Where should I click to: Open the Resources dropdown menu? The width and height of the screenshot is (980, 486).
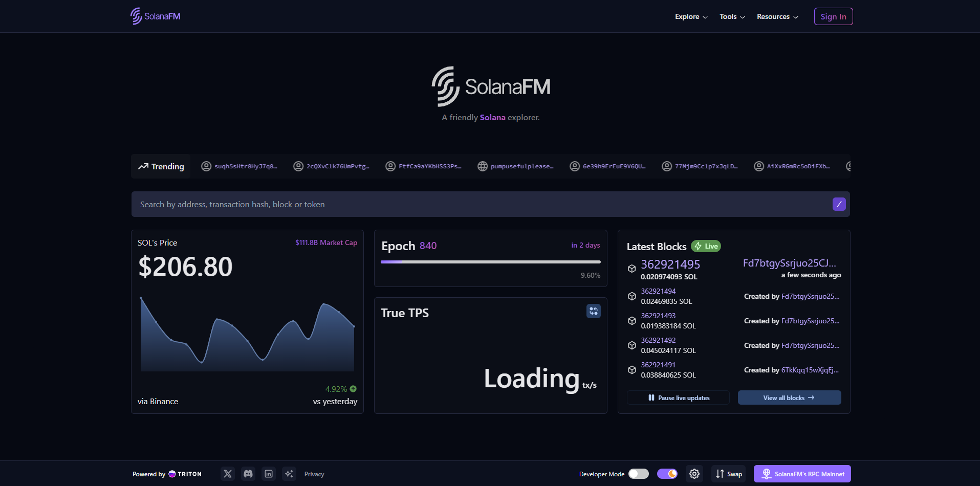coord(777,16)
